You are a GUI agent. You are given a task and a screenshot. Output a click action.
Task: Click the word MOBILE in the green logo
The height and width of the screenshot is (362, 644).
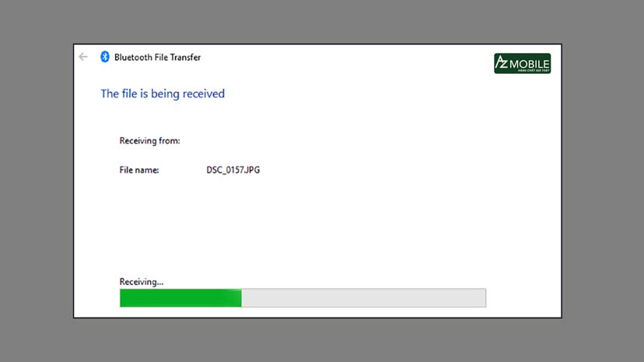529,61
